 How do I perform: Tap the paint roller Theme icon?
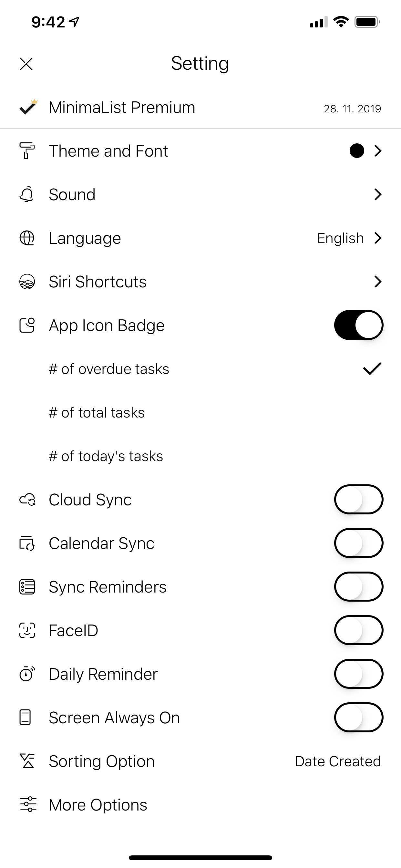27,150
